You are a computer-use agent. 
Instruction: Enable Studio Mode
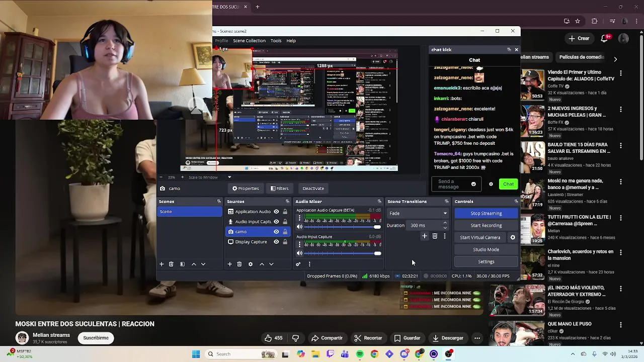pos(486,249)
